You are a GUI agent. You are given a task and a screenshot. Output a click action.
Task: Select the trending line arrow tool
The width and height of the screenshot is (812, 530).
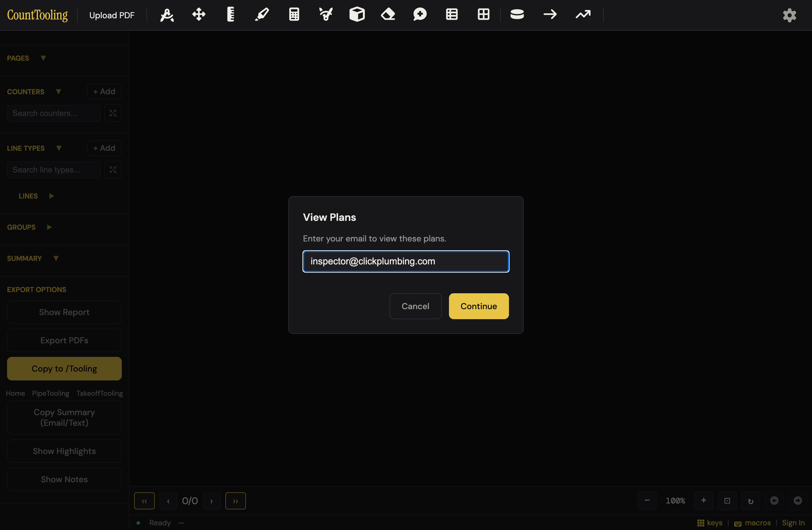(583, 15)
